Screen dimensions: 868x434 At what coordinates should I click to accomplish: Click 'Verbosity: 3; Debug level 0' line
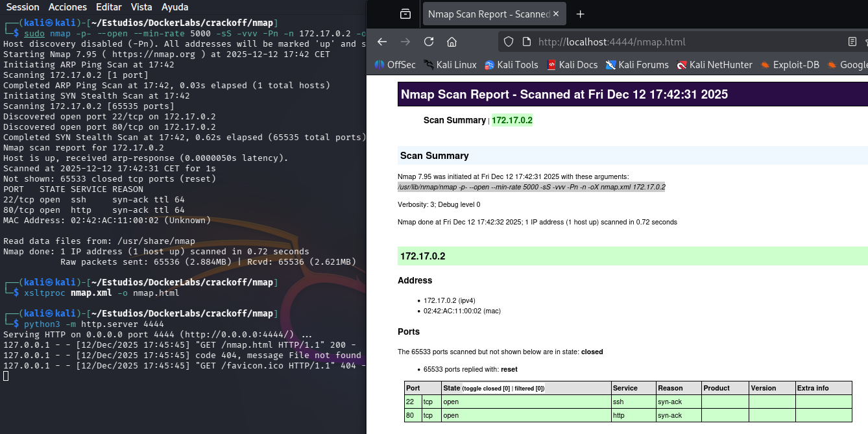(x=439, y=204)
